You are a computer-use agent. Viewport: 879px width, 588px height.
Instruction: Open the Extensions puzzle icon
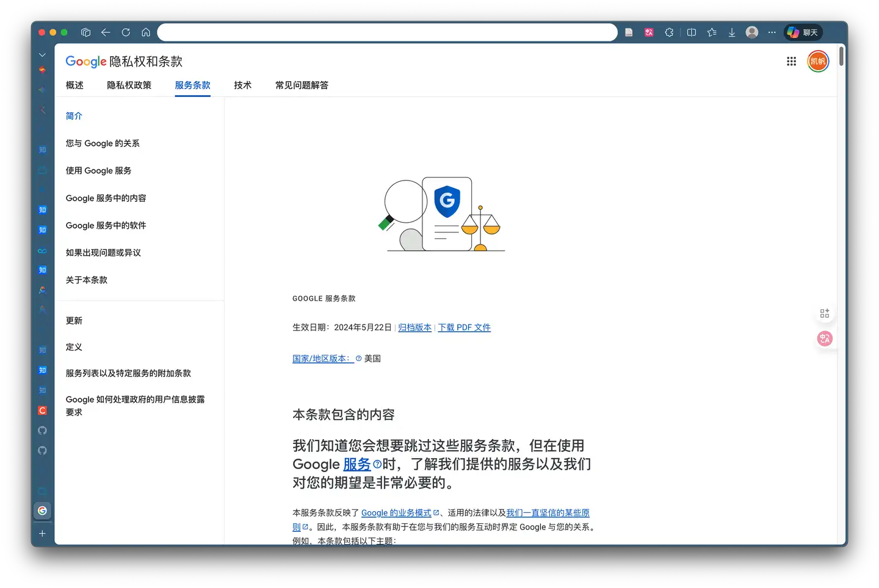point(669,32)
